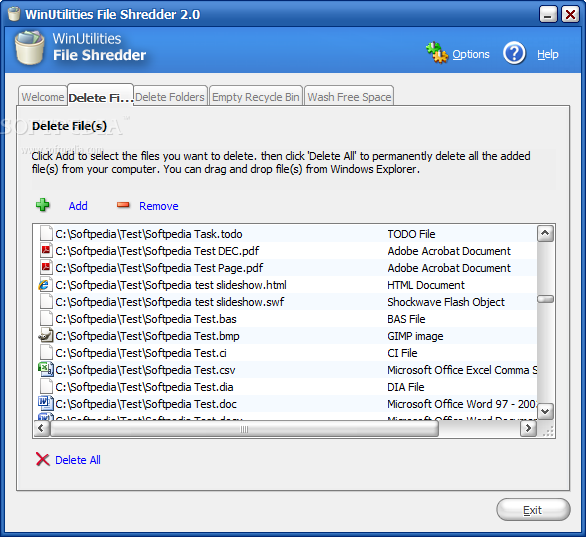Select row Softpedia Test.csv
The height and width of the screenshot is (537, 586).
pyautogui.click(x=285, y=370)
